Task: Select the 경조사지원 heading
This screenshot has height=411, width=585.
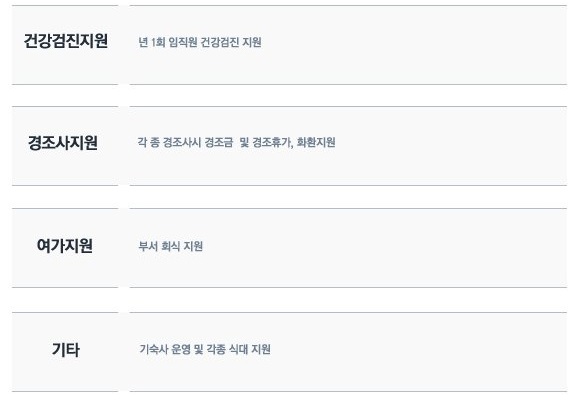Action: (x=63, y=142)
